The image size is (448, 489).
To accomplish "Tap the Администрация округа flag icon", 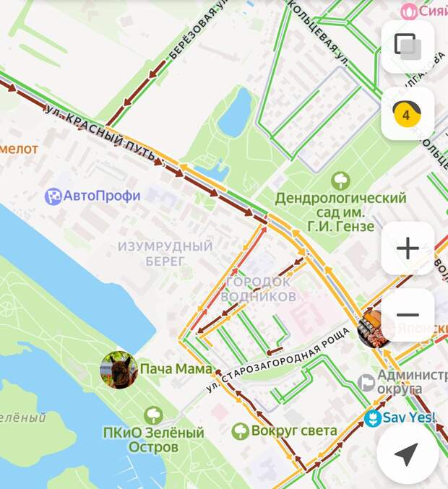I will (x=366, y=383).
